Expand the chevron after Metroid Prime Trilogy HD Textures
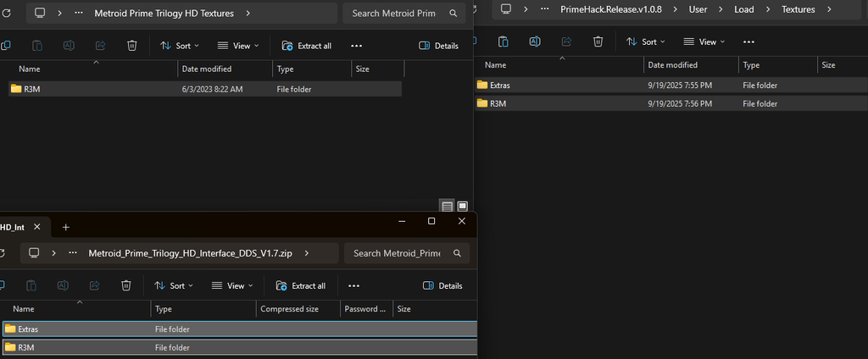868x359 pixels. coord(247,14)
